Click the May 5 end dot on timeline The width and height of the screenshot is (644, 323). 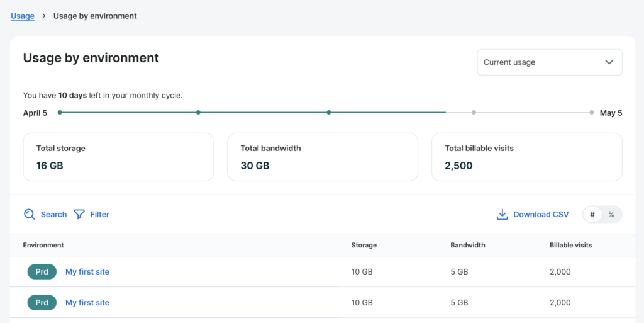pyautogui.click(x=592, y=113)
